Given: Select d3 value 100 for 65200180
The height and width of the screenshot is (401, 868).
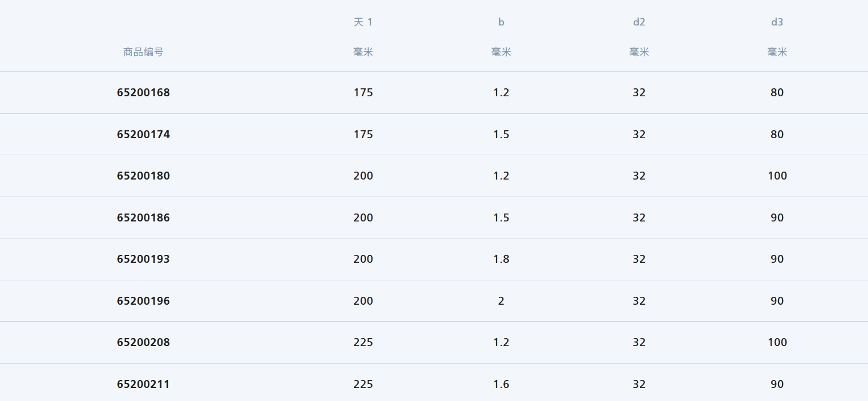Looking at the screenshot, I should click(x=777, y=176).
